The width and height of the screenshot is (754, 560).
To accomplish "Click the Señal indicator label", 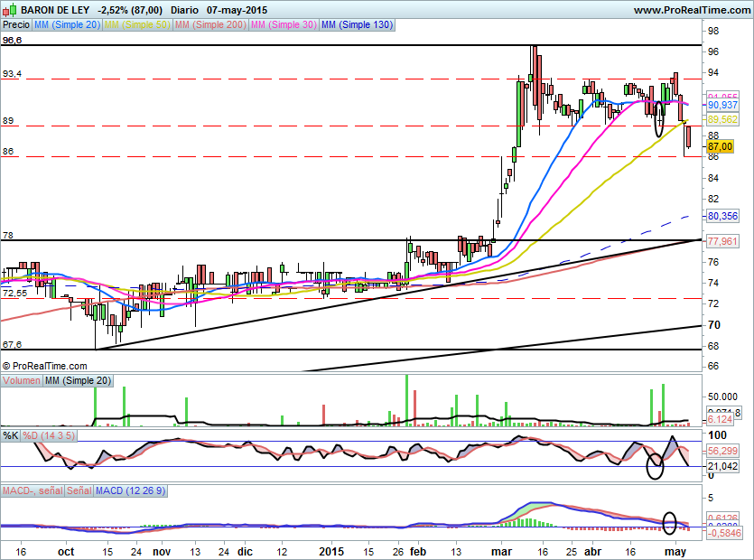I will (x=79, y=490).
